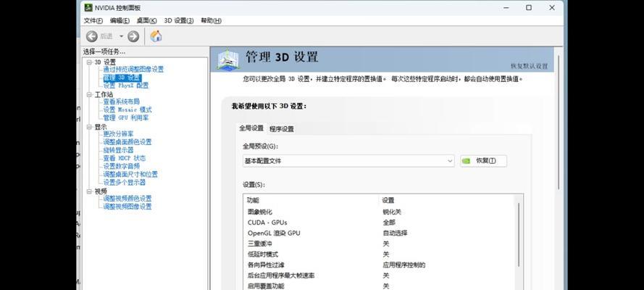Click the Back arrow toolbar icon
Screen dimensions: 644x290
coord(91,36)
